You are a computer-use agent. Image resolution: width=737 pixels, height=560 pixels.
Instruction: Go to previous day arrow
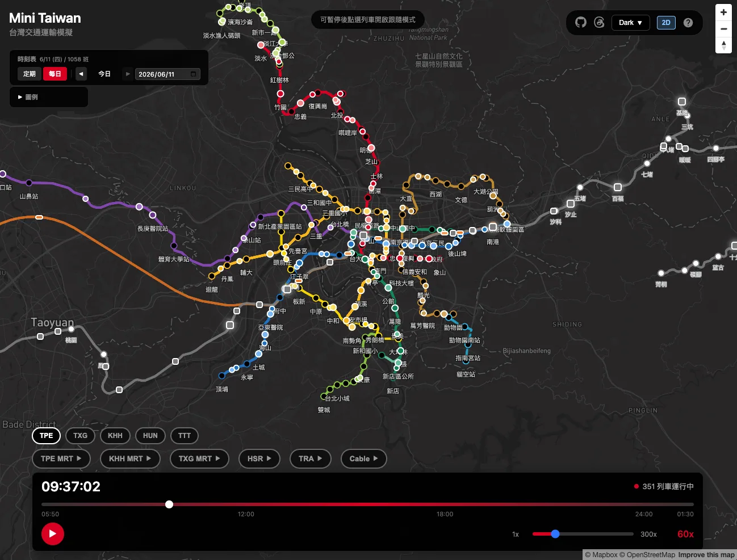81,74
